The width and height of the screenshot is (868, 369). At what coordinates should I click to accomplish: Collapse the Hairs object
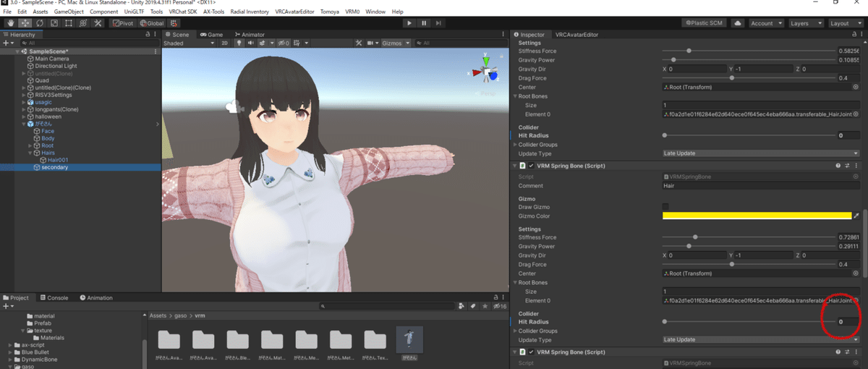click(30, 153)
